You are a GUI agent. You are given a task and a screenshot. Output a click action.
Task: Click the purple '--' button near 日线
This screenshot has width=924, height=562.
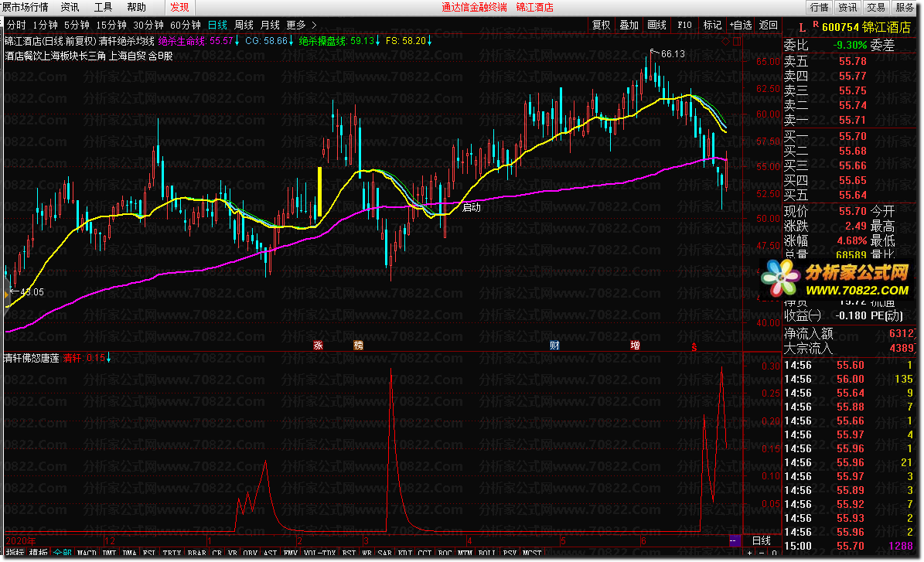(x=735, y=540)
